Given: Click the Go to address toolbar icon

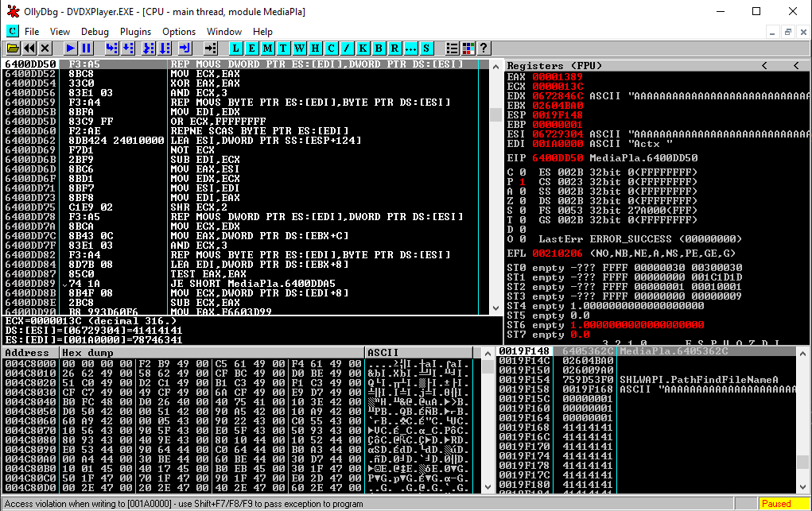Looking at the screenshot, I should click(210, 48).
